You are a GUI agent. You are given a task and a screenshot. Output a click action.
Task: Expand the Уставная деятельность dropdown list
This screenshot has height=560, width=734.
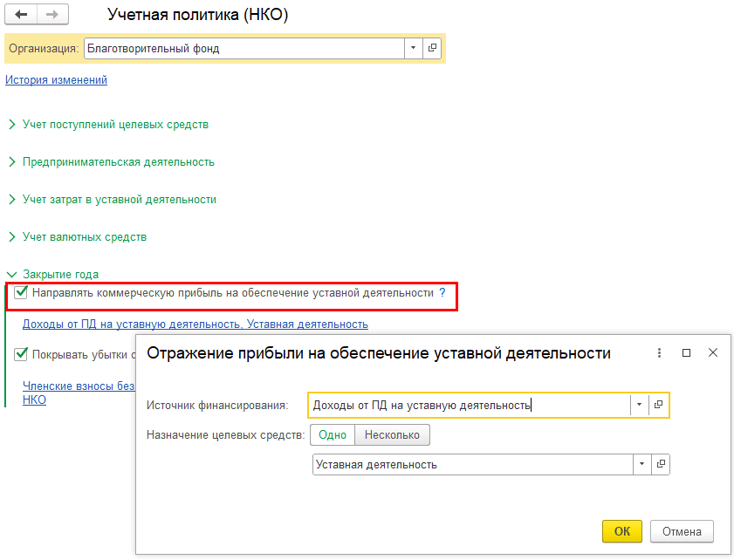[643, 464]
